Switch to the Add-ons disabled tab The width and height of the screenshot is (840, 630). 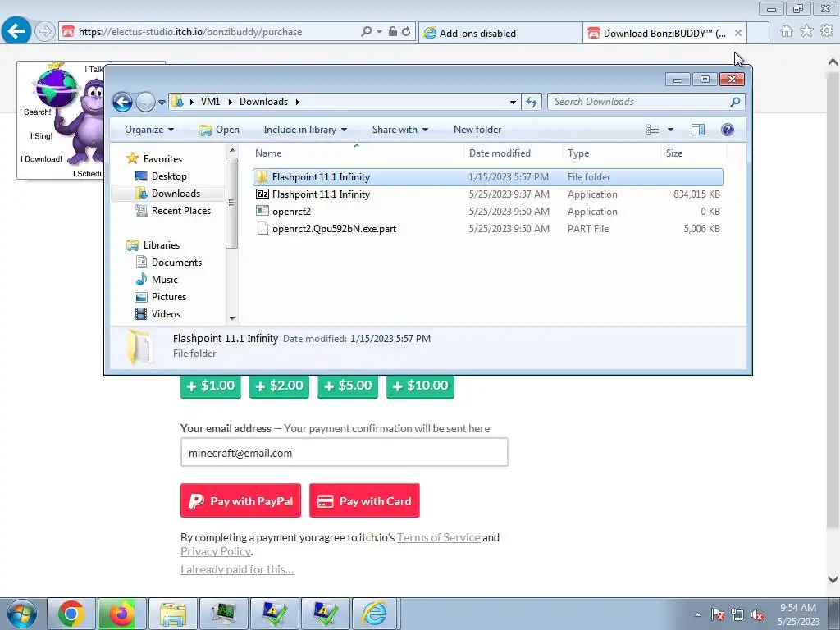(x=500, y=33)
